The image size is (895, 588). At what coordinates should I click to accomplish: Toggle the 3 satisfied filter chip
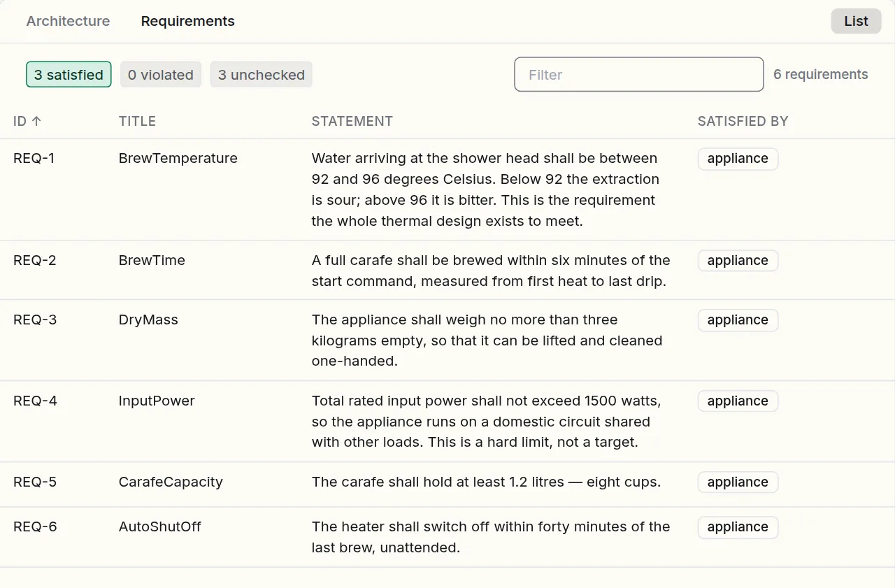point(69,75)
